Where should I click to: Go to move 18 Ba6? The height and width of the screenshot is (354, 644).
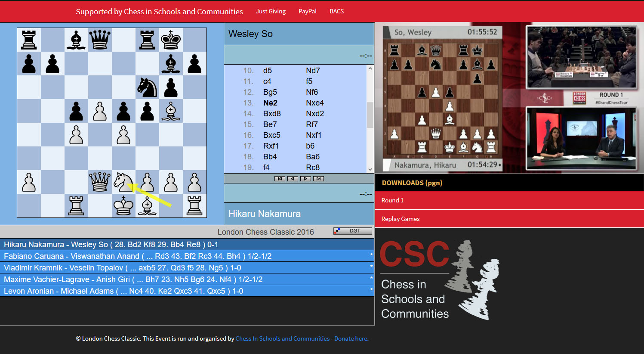[313, 157]
